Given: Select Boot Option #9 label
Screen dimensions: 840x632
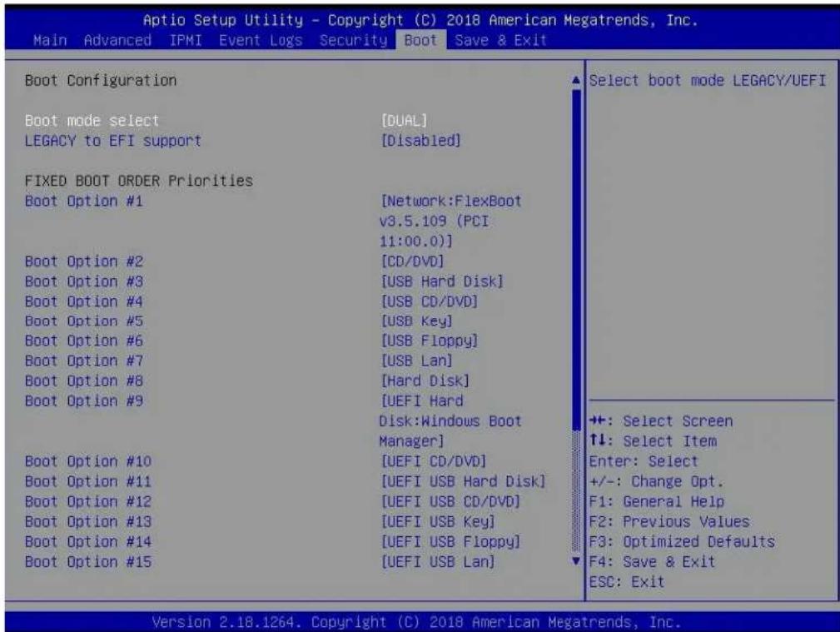Looking at the screenshot, I should coord(83,401).
